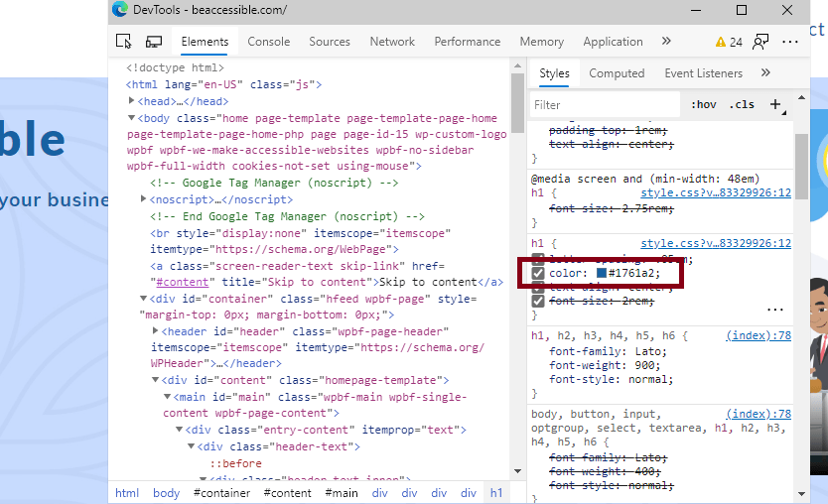The height and width of the screenshot is (504, 828).
Task: Switch to the Console tab
Action: coord(269,42)
